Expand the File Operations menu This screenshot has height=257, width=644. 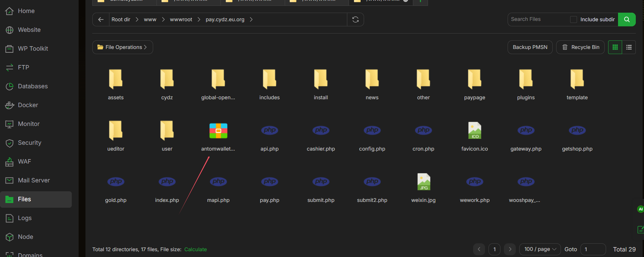pyautogui.click(x=122, y=47)
